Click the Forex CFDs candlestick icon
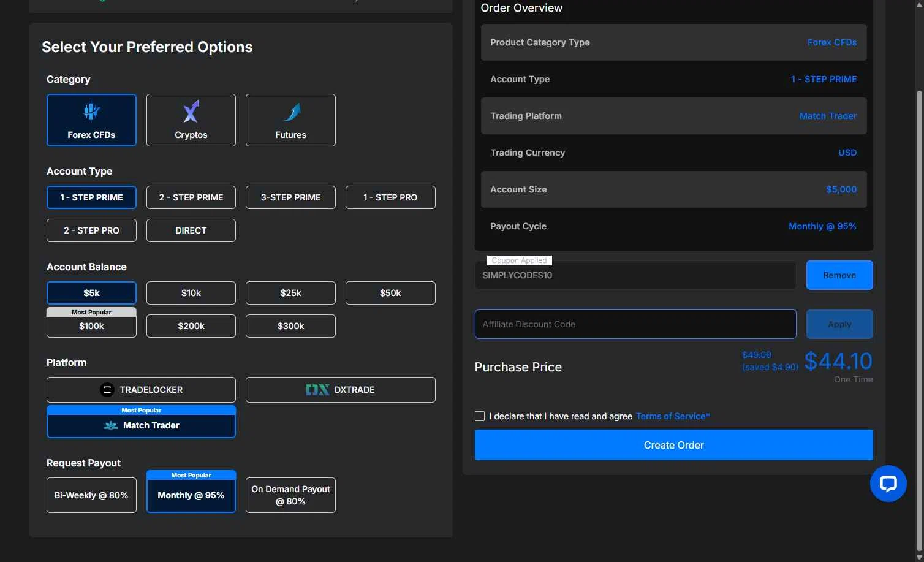This screenshot has width=924, height=562. click(91, 111)
